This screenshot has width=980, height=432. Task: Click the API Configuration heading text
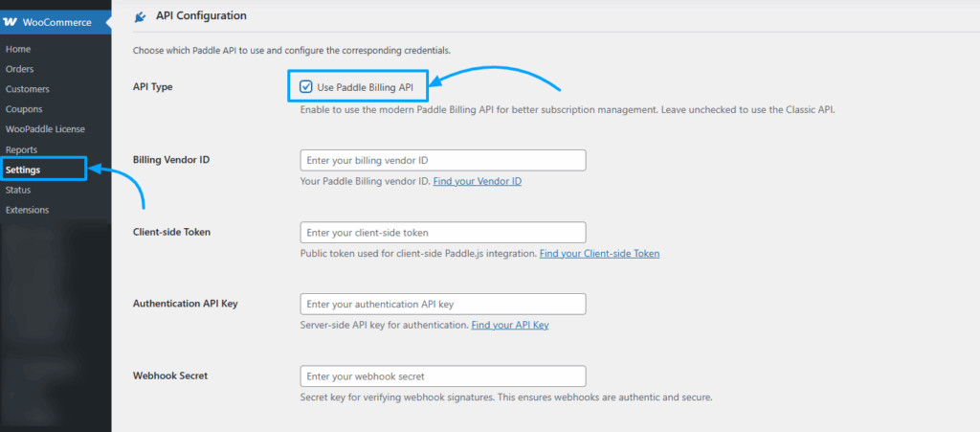(x=201, y=15)
